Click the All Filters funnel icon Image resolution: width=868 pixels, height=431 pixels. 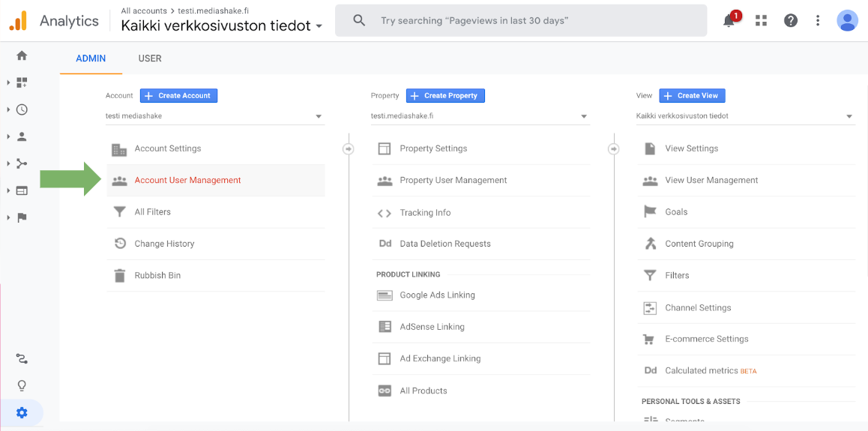click(x=119, y=212)
